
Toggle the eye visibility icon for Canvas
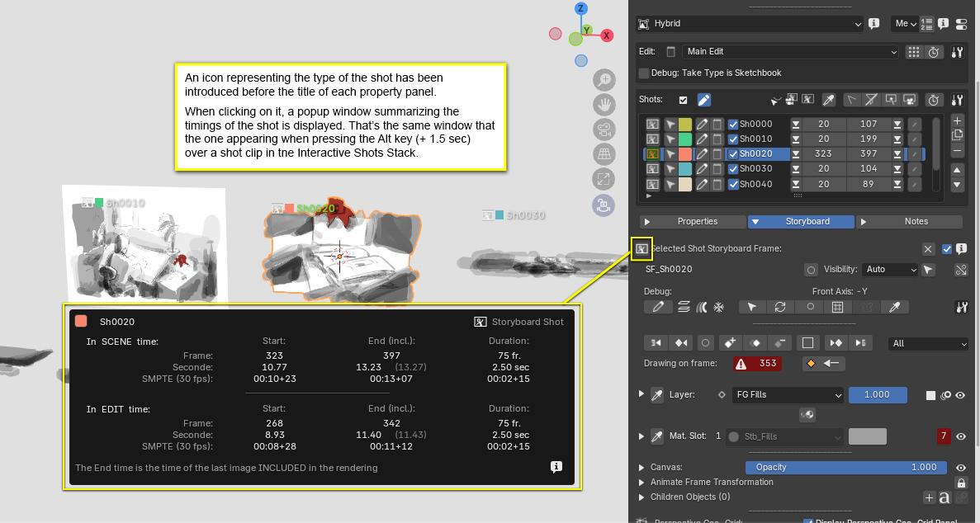(961, 467)
